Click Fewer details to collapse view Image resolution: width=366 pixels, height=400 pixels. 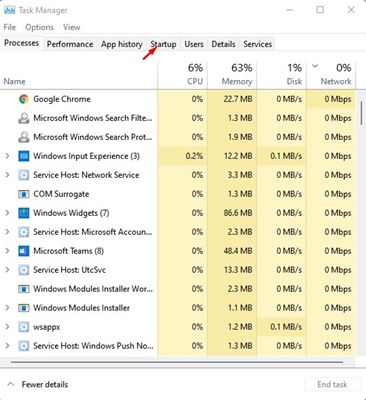(x=45, y=384)
